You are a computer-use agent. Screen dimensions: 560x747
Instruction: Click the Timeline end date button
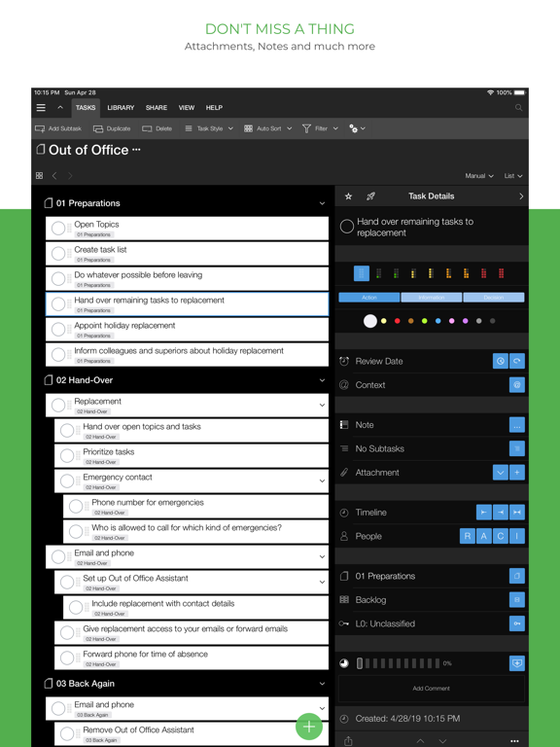click(501, 513)
